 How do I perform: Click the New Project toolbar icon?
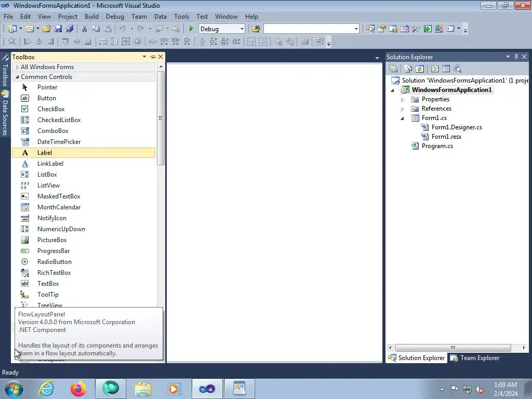coord(12,29)
